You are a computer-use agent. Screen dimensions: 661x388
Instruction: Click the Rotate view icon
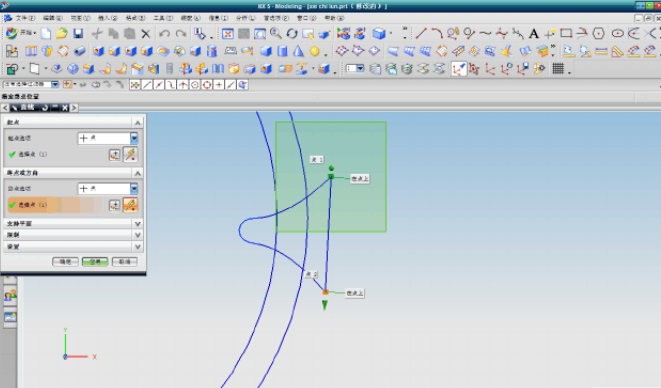pyautogui.click(x=292, y=34)
